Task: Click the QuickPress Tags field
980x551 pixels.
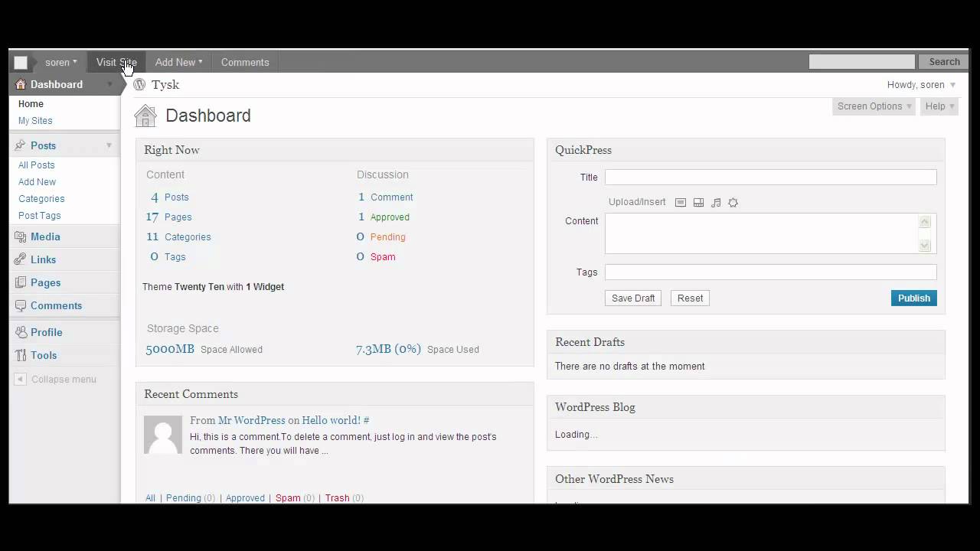Action: click(x=770, y=272)
